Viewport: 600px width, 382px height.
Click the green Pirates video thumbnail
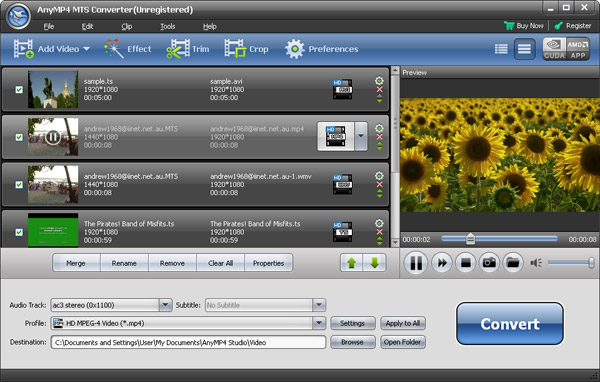tap(53, 230)
